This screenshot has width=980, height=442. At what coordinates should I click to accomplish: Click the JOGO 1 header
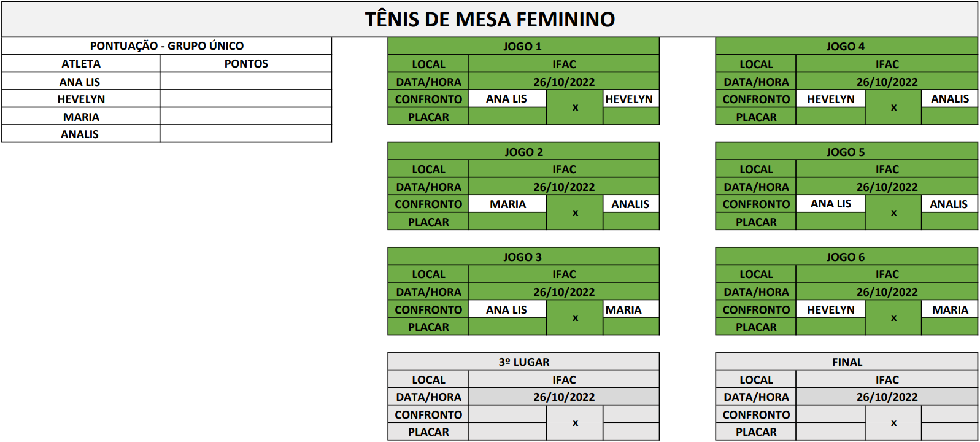tap(523, 46)
